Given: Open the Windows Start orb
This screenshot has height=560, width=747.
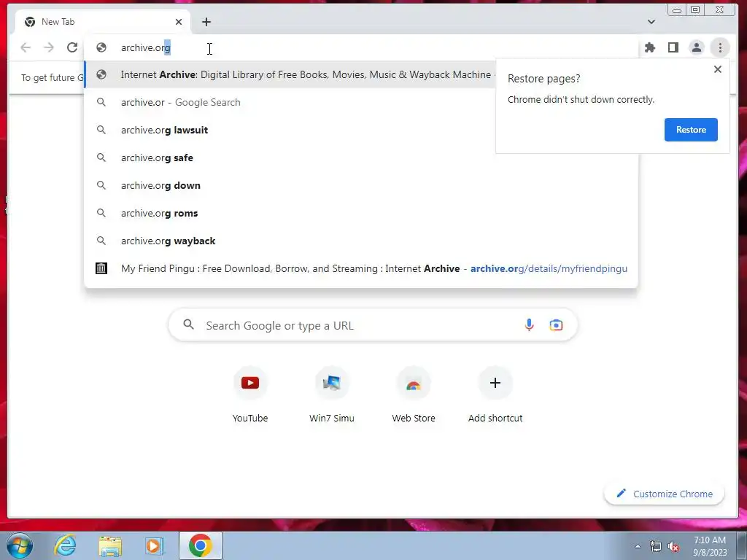Looking at the screenshot, I should tap(20, 545).
